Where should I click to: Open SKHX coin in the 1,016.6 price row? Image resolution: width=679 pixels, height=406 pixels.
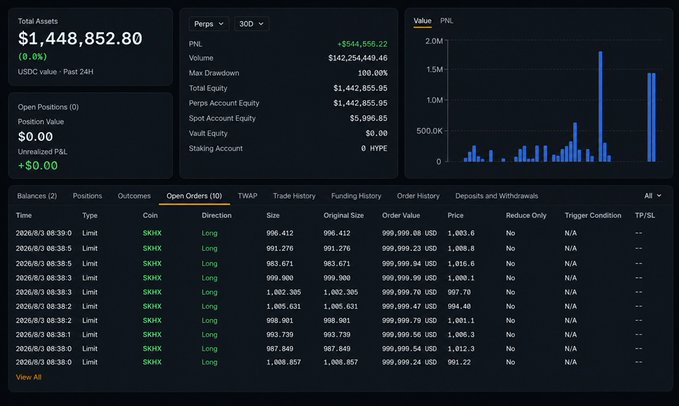click(x=152, y=263)
